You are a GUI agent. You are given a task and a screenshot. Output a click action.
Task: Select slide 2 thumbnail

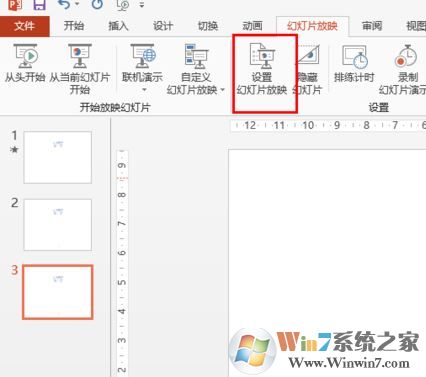[58, 225]
